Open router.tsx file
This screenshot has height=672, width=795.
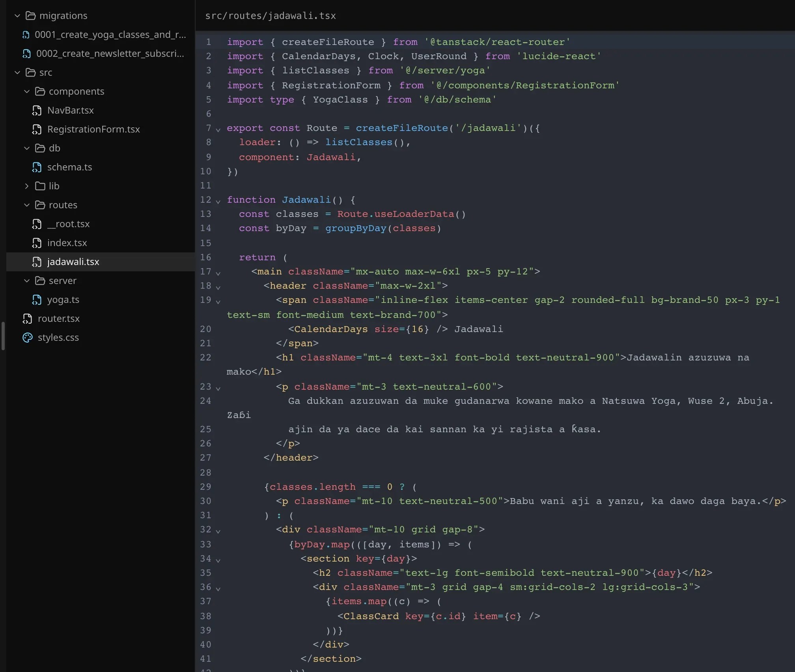point(59,319)
